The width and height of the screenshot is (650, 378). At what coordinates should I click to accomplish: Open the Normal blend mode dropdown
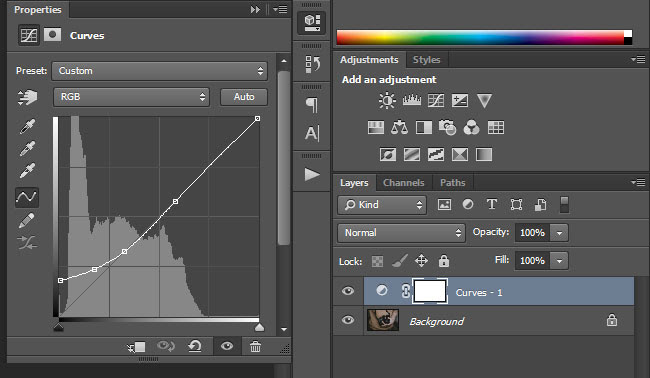pyautogui.click(x=401, y=233)
